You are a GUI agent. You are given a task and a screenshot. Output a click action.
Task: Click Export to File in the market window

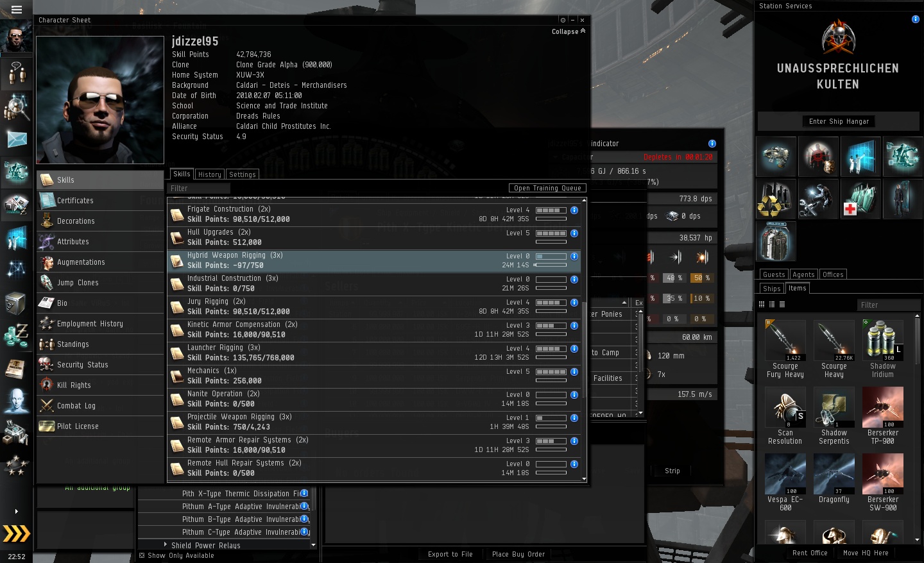pos(450,554)
